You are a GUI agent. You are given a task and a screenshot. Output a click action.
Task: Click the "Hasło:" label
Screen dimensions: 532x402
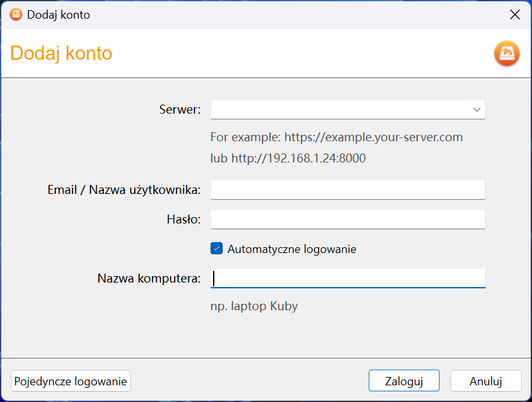pos(183,220)
